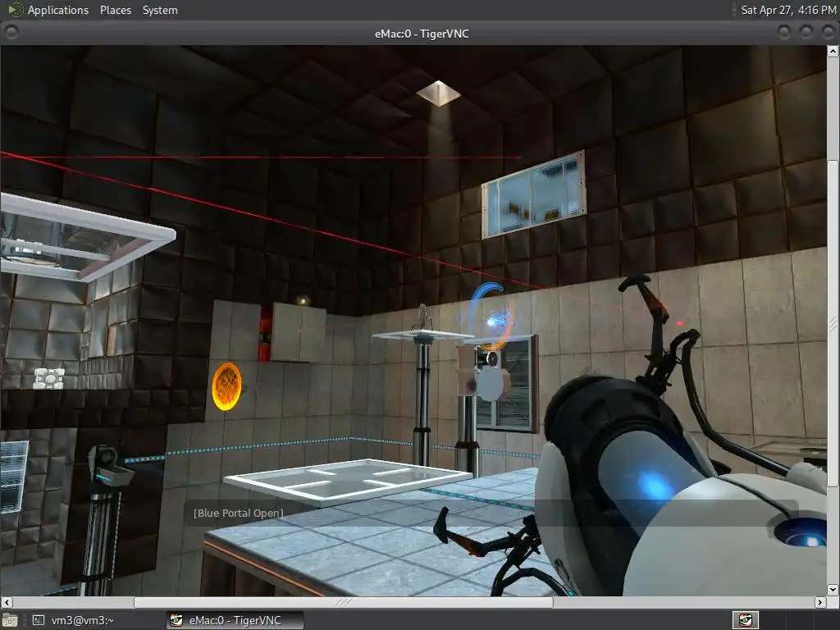Click the vertical scrollbar thumb

(833, 323)
